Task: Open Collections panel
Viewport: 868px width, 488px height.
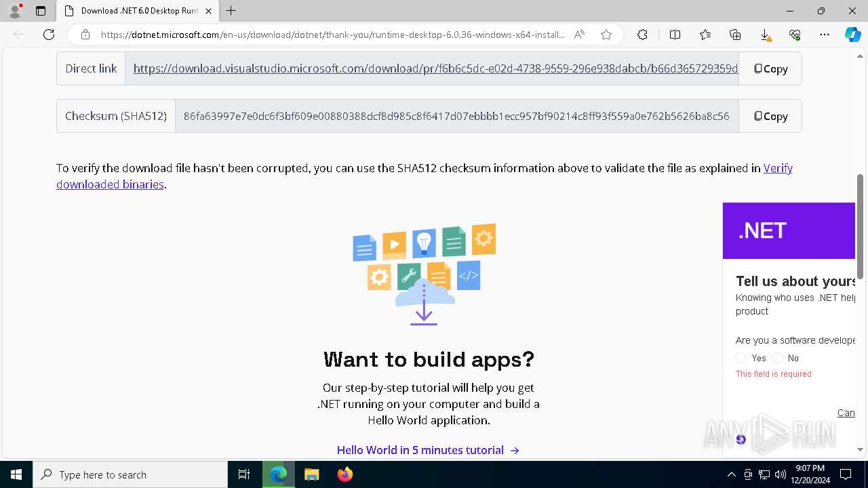Action: tap(735, 35)
